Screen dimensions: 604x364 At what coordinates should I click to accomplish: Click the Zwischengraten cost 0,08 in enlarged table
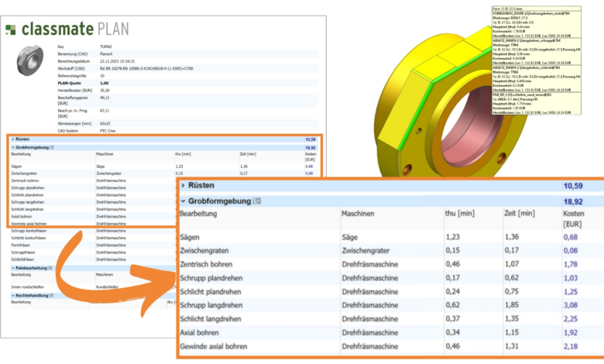pos(571,251)
